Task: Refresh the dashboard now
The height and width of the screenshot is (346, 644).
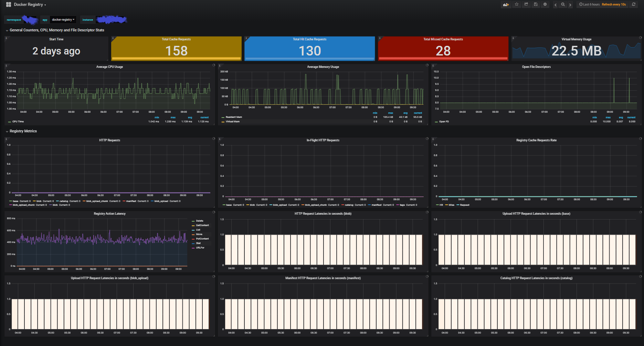Action: pos(634,4)
